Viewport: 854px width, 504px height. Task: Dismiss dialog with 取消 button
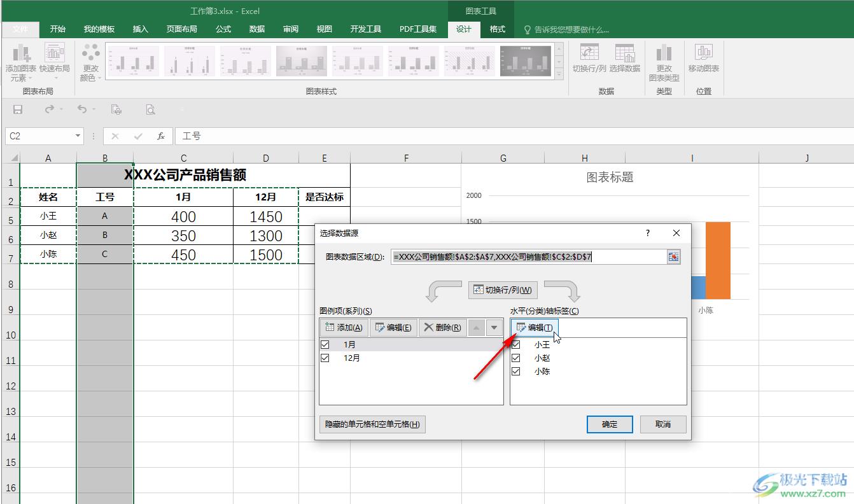tap(663, 424)
